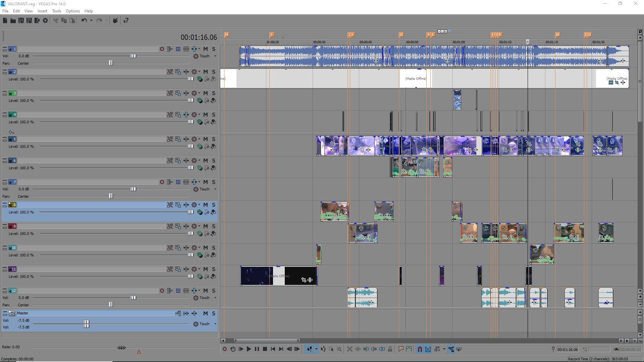This screenshot has width=644, height=362.
Task: Click the Play button in transport bar
Action: tap(249, 349)
